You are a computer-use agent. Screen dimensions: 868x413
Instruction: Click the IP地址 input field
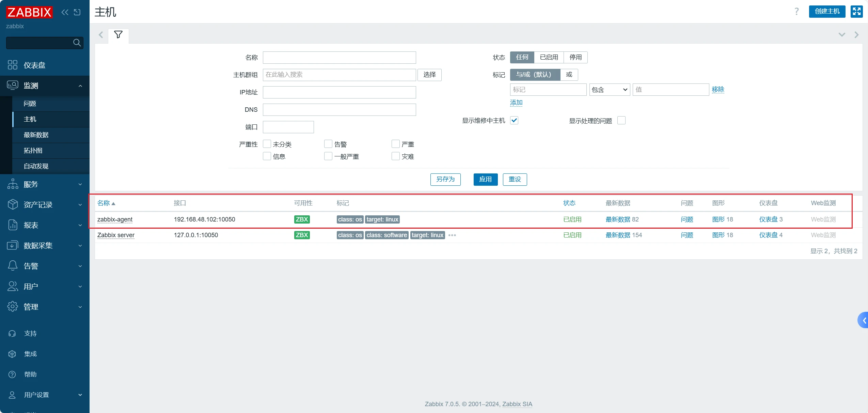(339, 92)
